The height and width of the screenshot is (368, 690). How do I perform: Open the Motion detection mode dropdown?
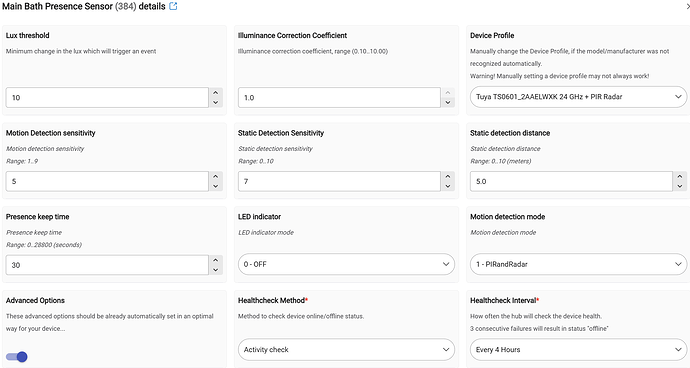tap(578, 264)
